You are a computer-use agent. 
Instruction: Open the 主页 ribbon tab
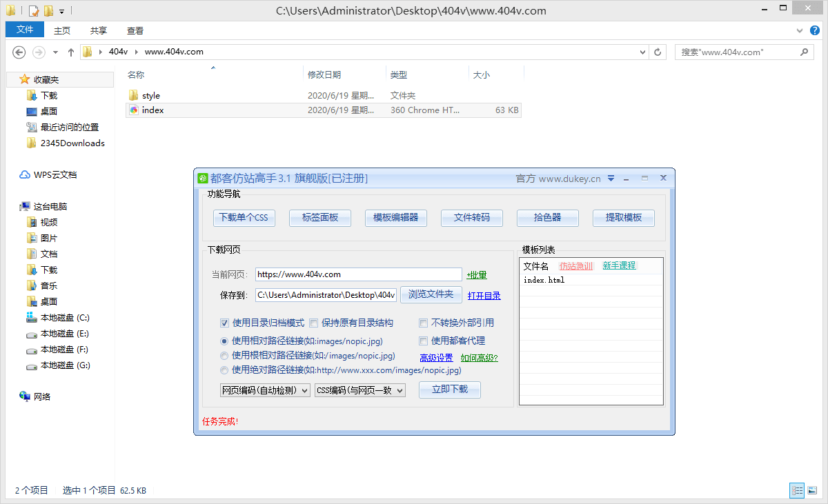coord(61,30)
